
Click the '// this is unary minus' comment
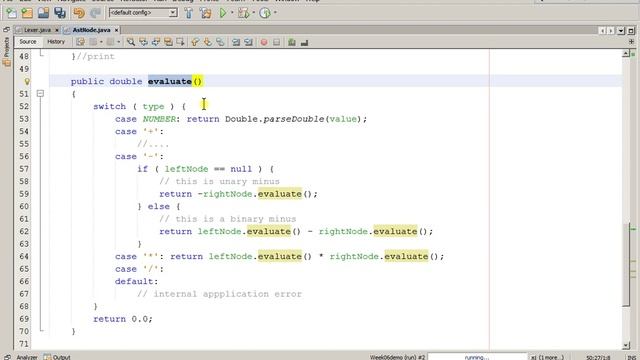pyautogui.click(x=219, y=182)
